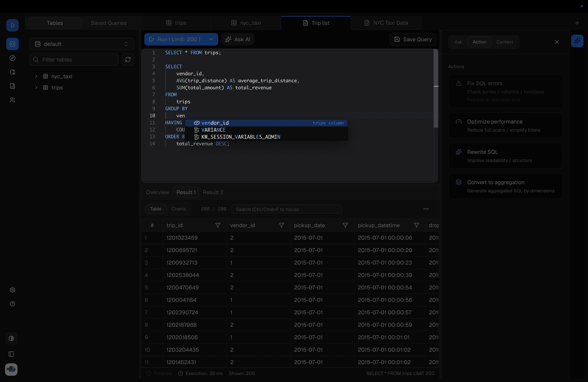Viewport: 588px width, 382px height.
Task: Open the AI document sidebar icon
Action: click(x=12, y=72)
